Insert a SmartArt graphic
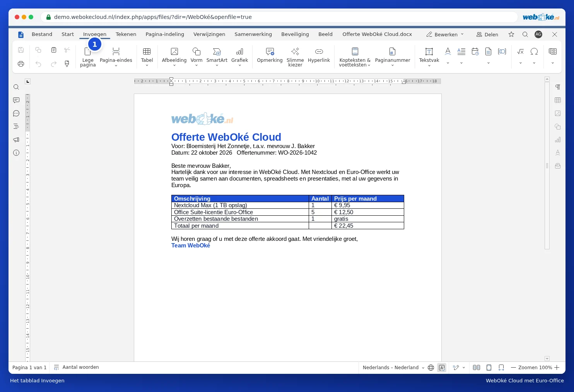This screenshot has width=574, height=392. tap(217, 56)
